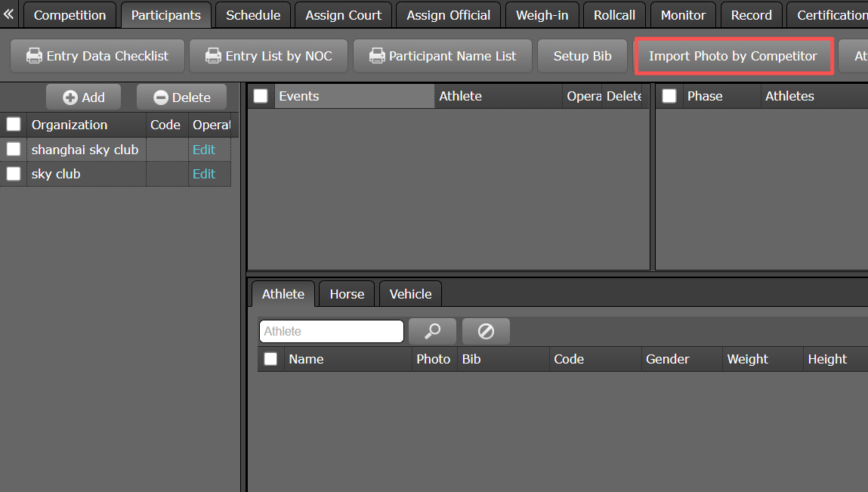Print Entry List by NOC
The width and height of the screenshot is (868, 492).
click(268, 56)
